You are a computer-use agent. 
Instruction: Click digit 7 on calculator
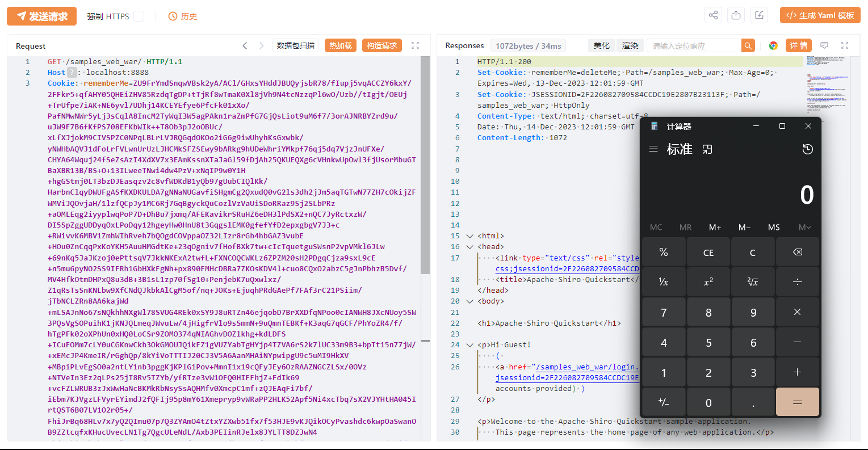pyautogui.click(x=664, y=312)
